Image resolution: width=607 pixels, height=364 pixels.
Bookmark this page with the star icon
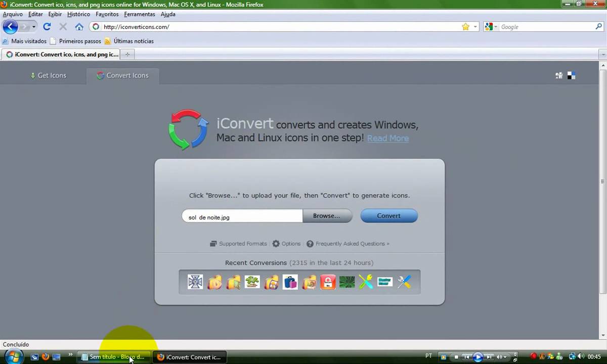465,27
